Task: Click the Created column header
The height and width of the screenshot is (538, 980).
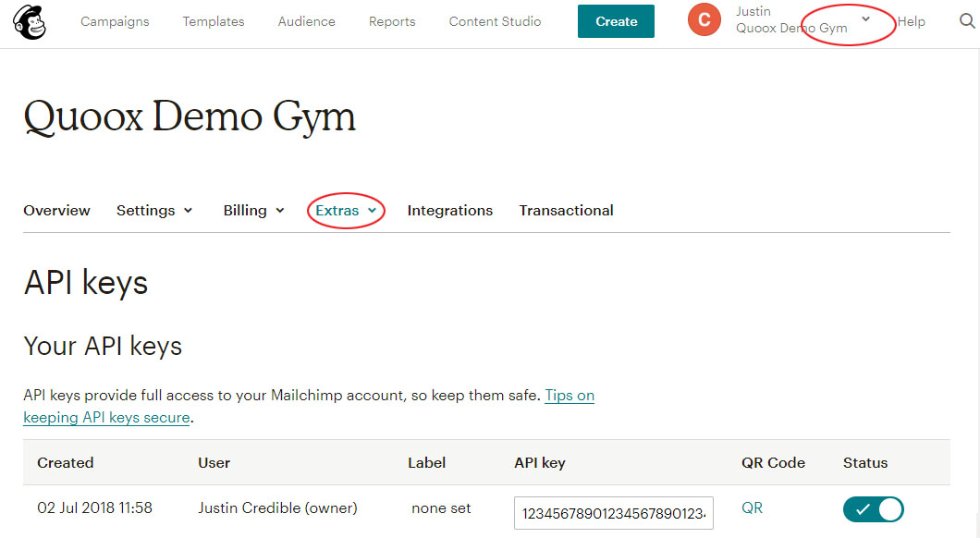Action: [x=65, y=463]
